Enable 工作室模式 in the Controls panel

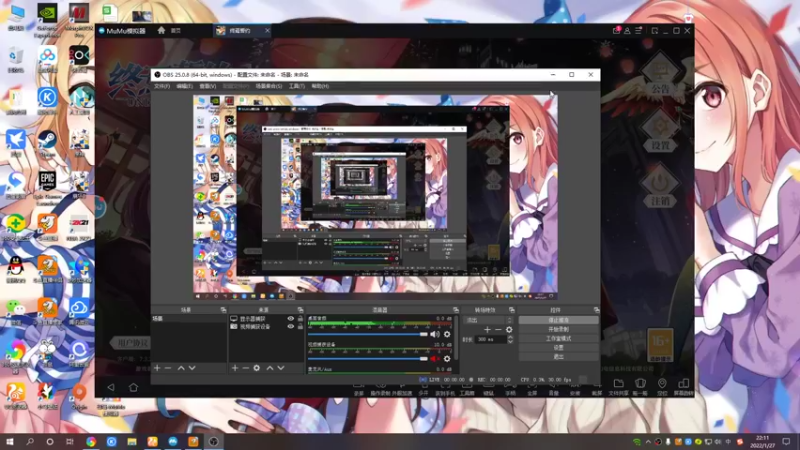(x=559, y=338)
